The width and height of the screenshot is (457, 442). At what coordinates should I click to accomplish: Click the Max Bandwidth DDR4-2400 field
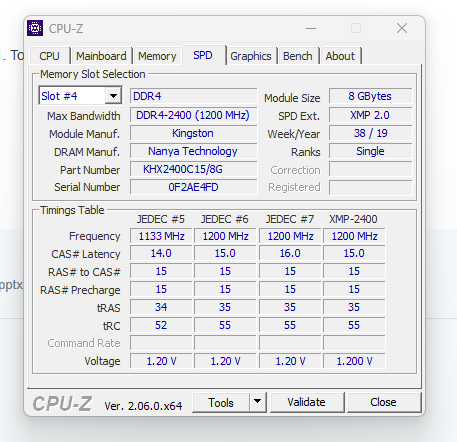[193, 115]
